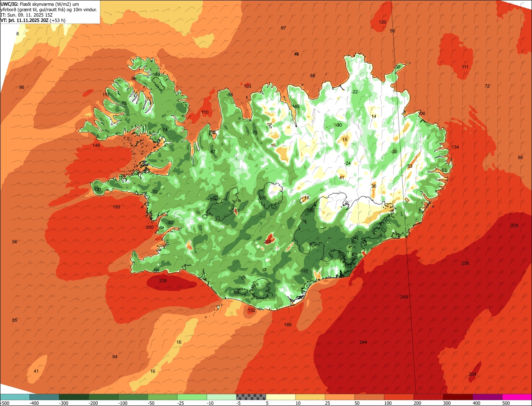Click the valid time 'VT: þri. 11.11.2025 20Z'
The image size is (532, 406).
pyautogui.click(x=25, y=20)
